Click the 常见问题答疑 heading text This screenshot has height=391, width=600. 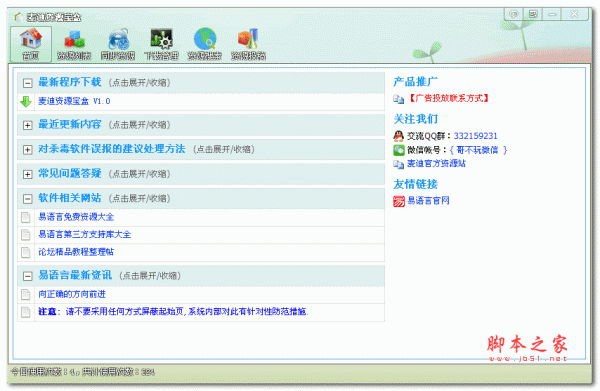coord(70,174)
